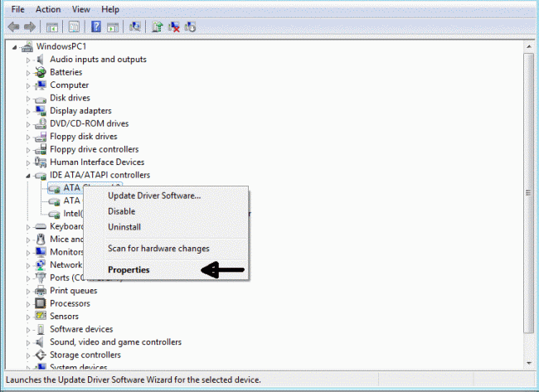Click Scan for hardware changes toolbar icon
This screenshot has height=392, width=539.
(x=135, y=27)
